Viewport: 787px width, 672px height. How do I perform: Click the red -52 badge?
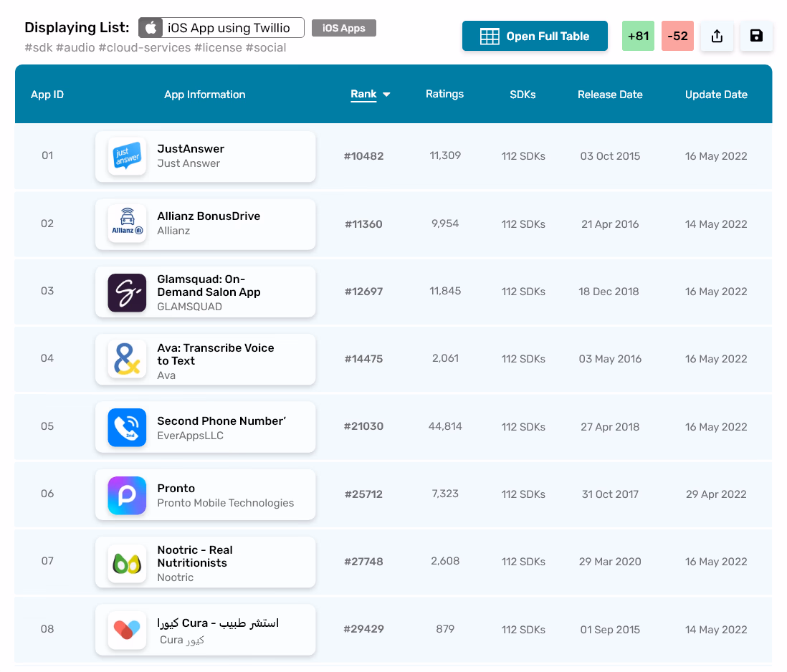(x=677, y=36)
